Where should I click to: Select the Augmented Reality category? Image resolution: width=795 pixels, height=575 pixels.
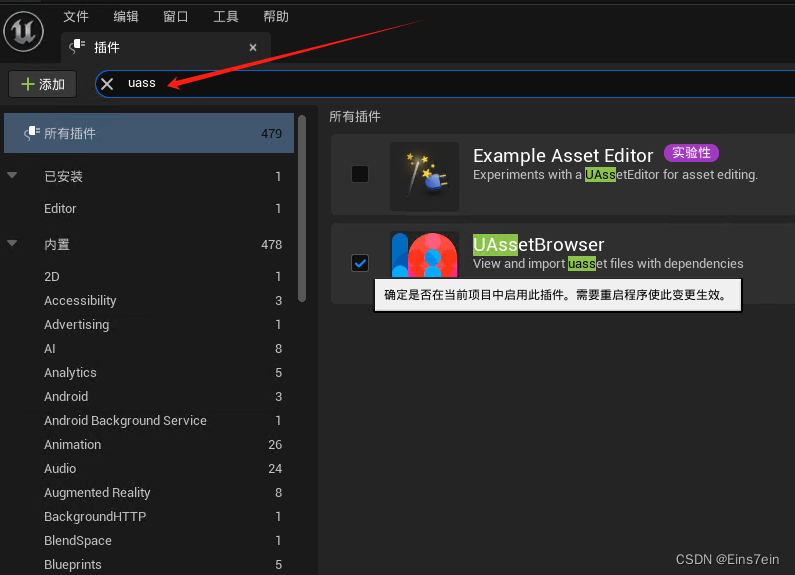coord(149,492)
